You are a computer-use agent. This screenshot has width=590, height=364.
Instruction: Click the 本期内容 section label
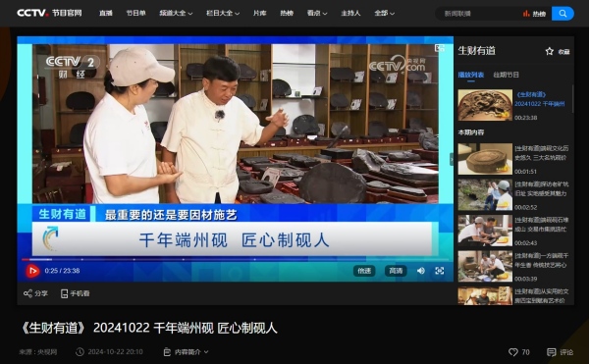470,132
